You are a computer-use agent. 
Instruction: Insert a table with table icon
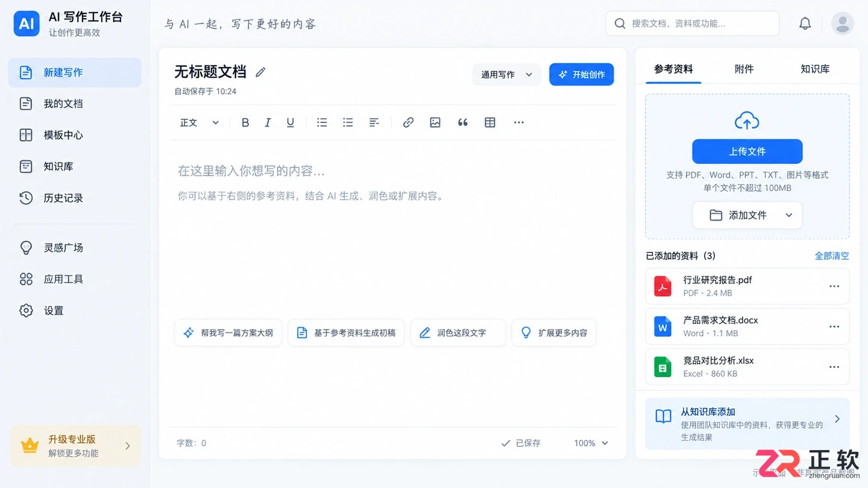coord(490,122)
